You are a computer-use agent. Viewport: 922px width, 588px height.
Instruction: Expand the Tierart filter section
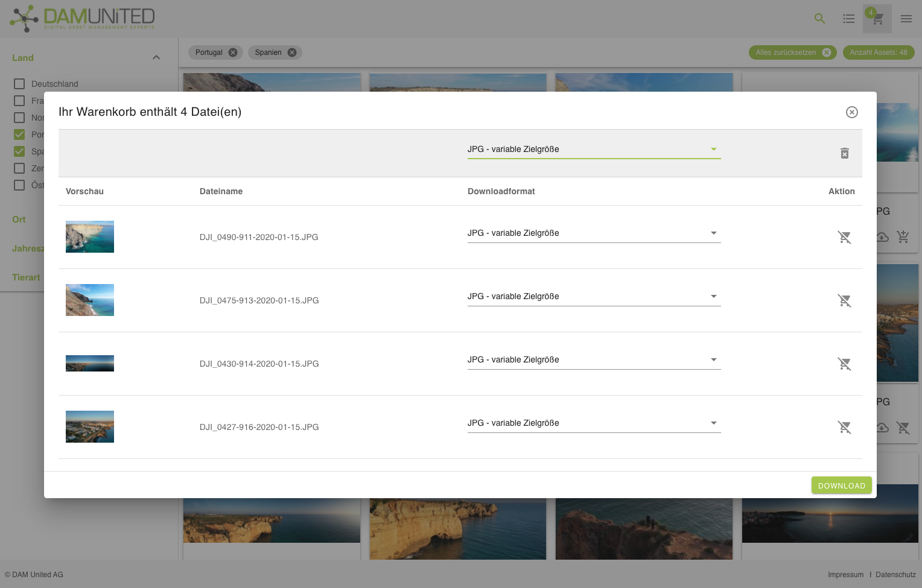click(26, 277)
